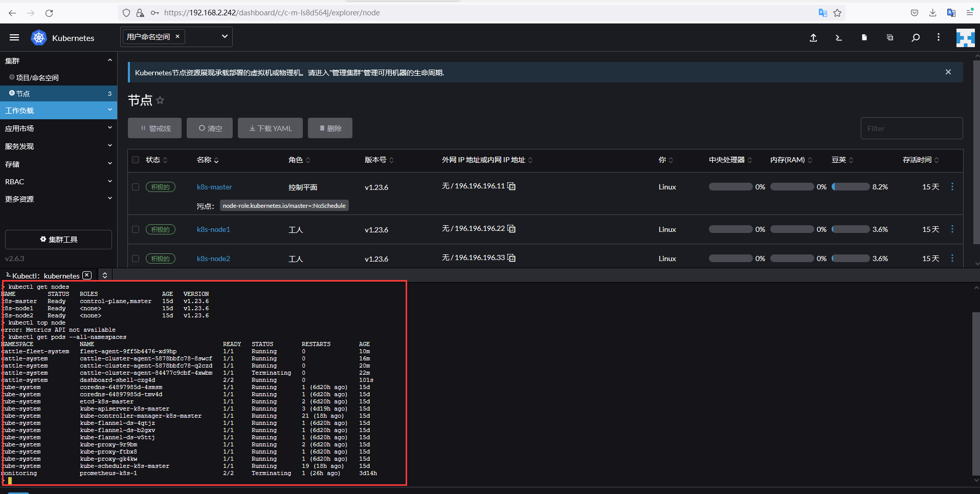Click the 清空 drain button

(210, 128)
